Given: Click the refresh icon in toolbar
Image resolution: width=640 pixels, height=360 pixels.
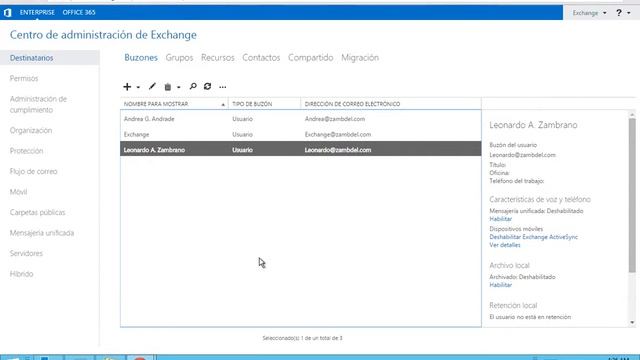Looking at the screenshot, I should coord(207,87).
